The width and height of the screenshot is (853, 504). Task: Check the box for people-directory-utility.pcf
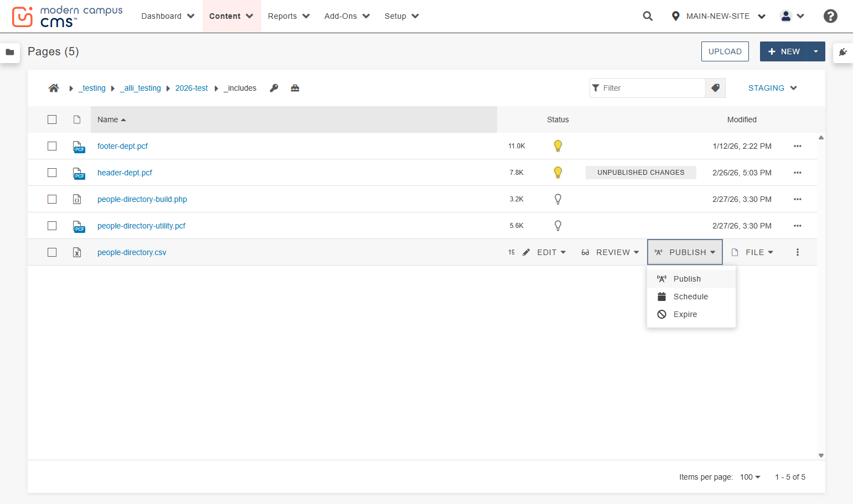52,226
